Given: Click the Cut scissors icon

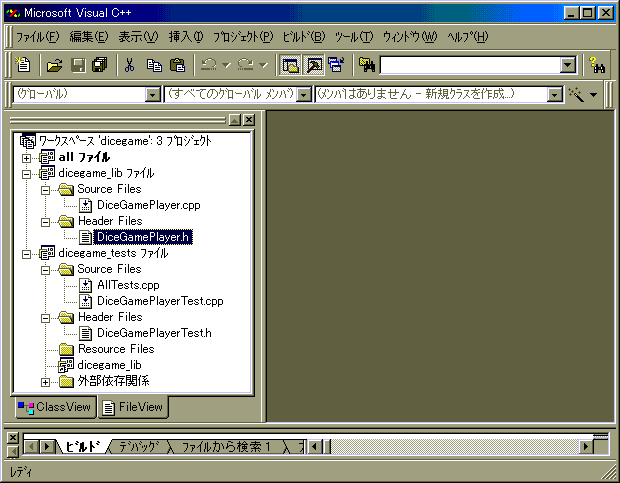Looking at the screenshot, I should tap(129, 65).
